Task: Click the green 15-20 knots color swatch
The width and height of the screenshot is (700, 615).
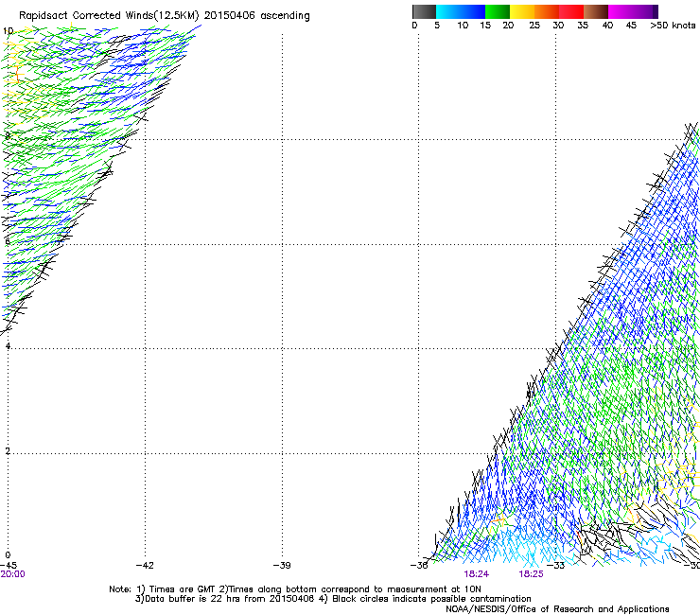Action: point(498,11)
